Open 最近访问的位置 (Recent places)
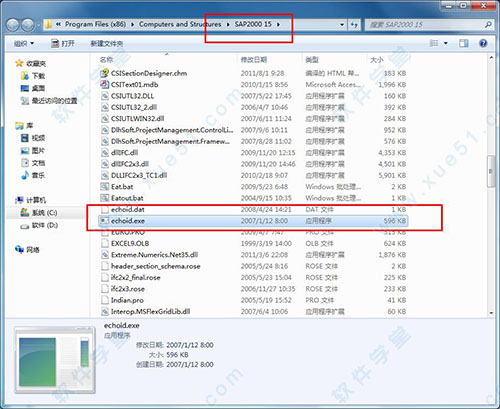Screen dimensions: 500x409 [49, 101]
